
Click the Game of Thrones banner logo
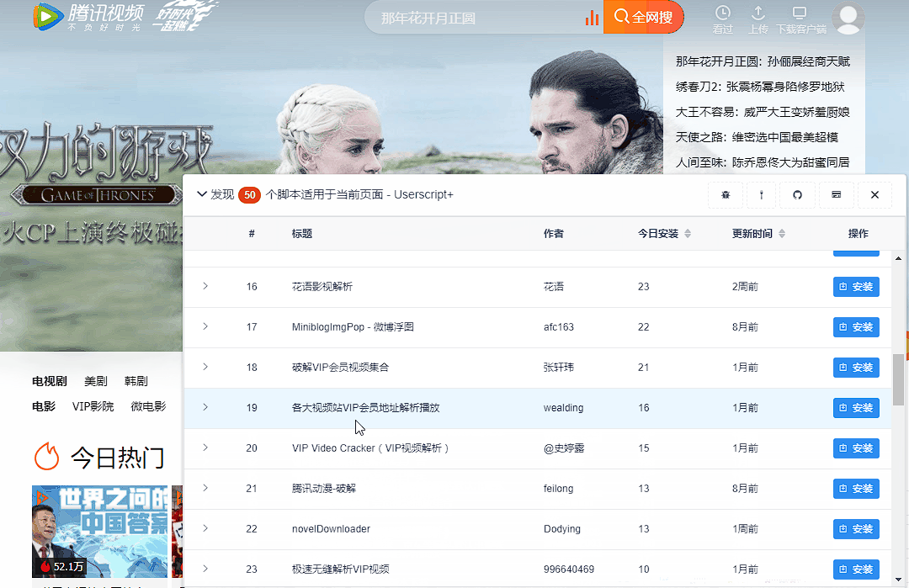[96, 194]
